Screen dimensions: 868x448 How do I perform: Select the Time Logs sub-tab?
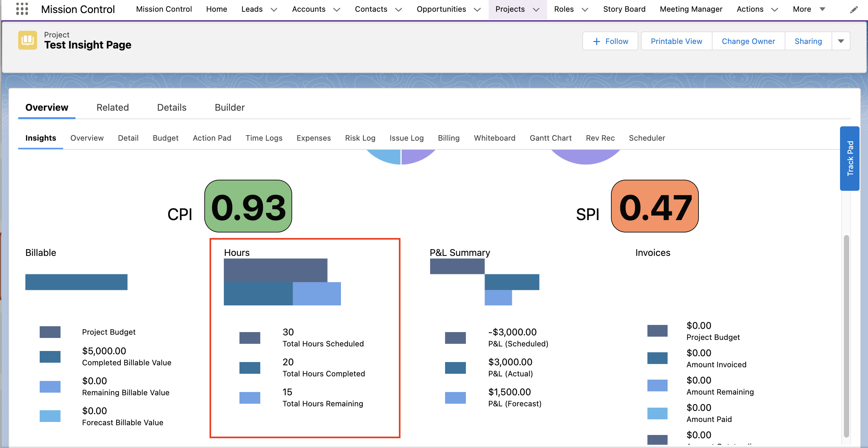pyautogui.click(x=264, y=138)
